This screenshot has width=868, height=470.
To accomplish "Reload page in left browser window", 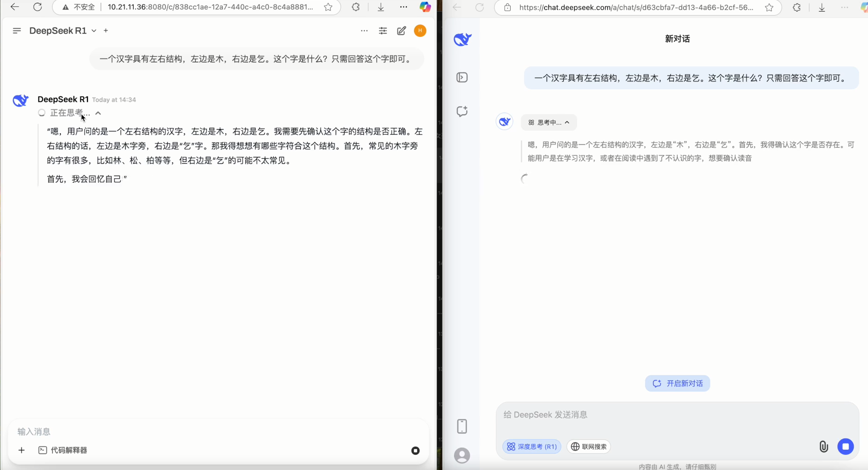I will (38, 7).
